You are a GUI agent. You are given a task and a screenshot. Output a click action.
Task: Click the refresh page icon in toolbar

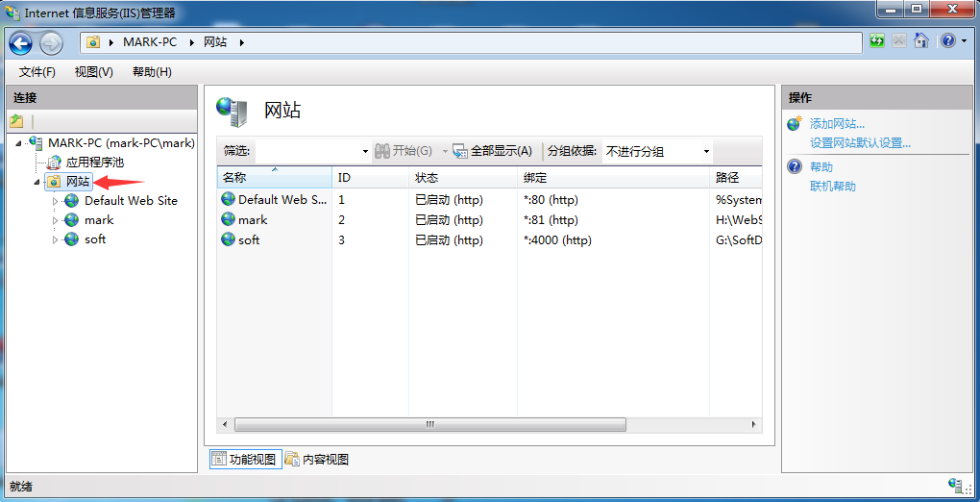tap(877, 40)
